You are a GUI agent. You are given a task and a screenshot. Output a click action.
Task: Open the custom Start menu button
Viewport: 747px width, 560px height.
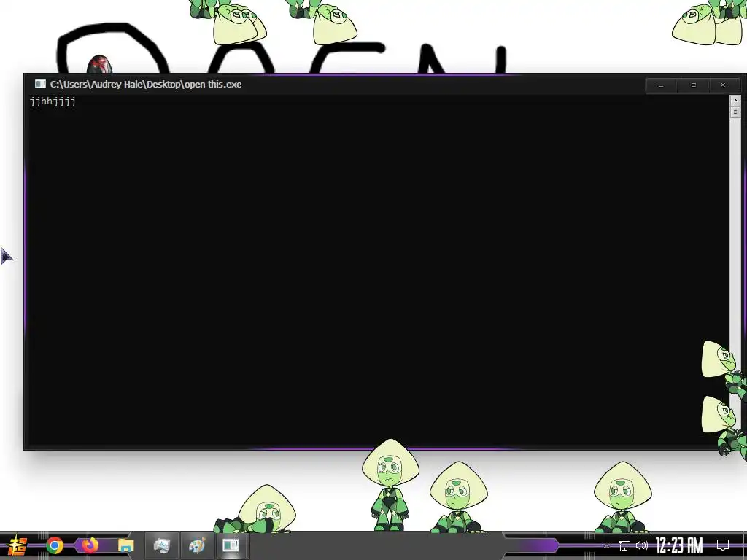(x=17, y=545)
